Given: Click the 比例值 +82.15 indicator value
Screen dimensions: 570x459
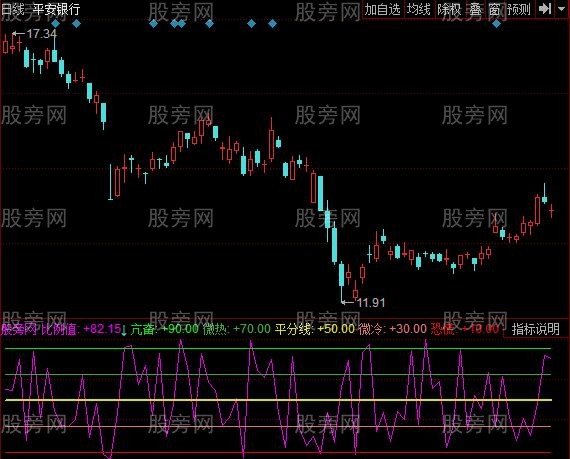Looking at the screenshot, I should 81,329.
